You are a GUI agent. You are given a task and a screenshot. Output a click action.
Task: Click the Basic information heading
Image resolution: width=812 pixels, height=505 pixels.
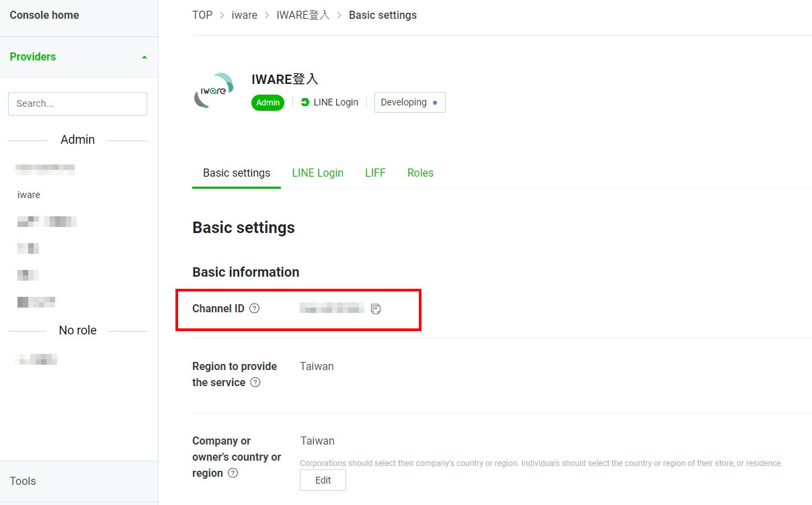pos(246,272)
